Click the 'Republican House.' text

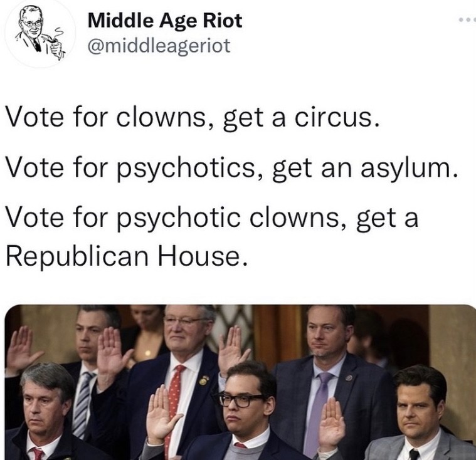pyautogui.click(x=127, y=256)
